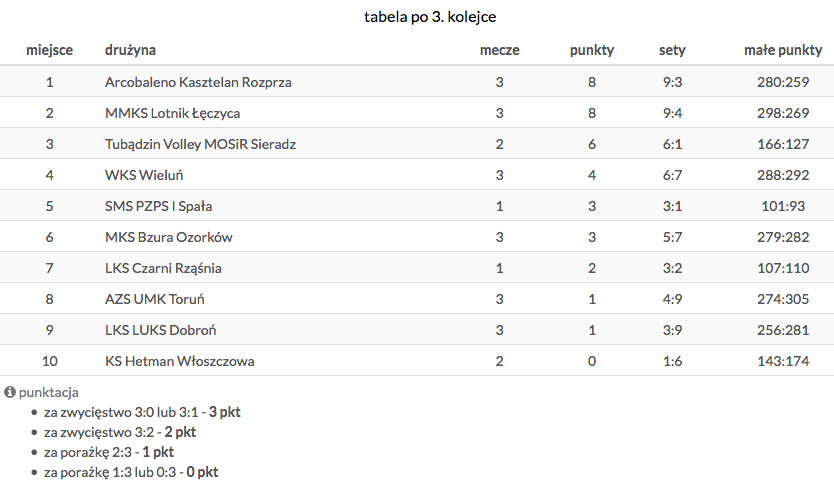Click the małe punkty column header
Screen dimensions: 834x499
(x=783, y=50)
